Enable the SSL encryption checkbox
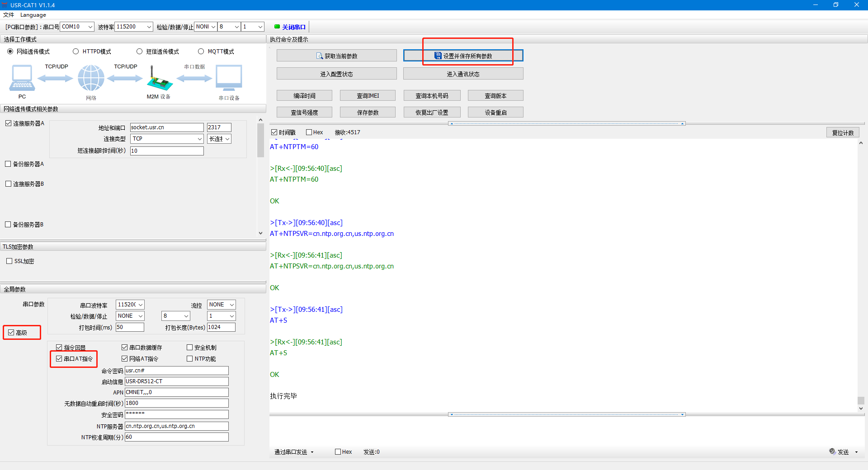The height and width of the screenshot is (470, 868). (9, 261)
